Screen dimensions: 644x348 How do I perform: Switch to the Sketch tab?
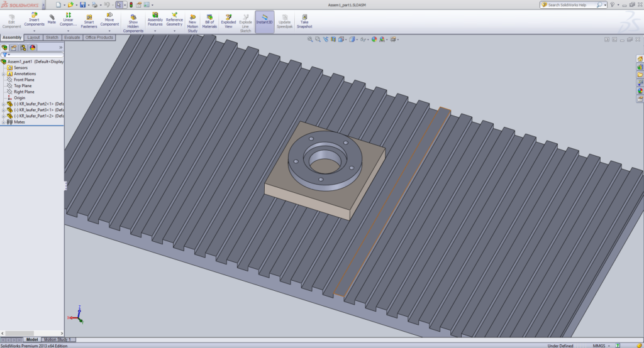tap(52, 37)
